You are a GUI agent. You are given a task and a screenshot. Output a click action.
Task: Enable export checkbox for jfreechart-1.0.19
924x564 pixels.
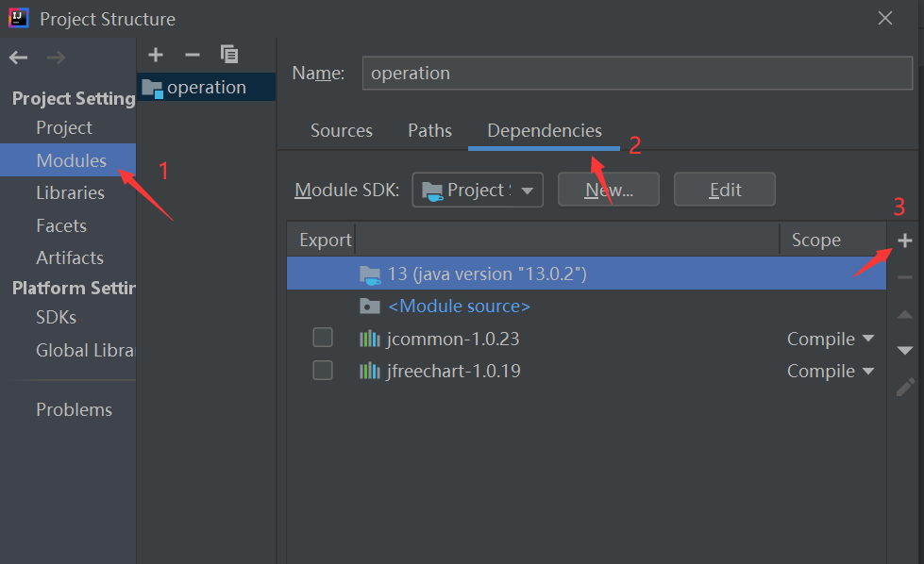tap(323, 371)
